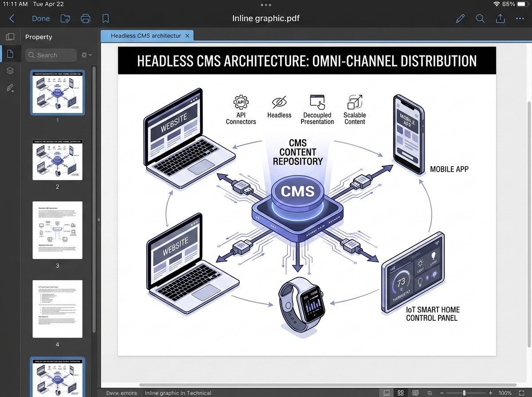Click the Search field in Property panel
Screen dimensions: 532x397
51,55
